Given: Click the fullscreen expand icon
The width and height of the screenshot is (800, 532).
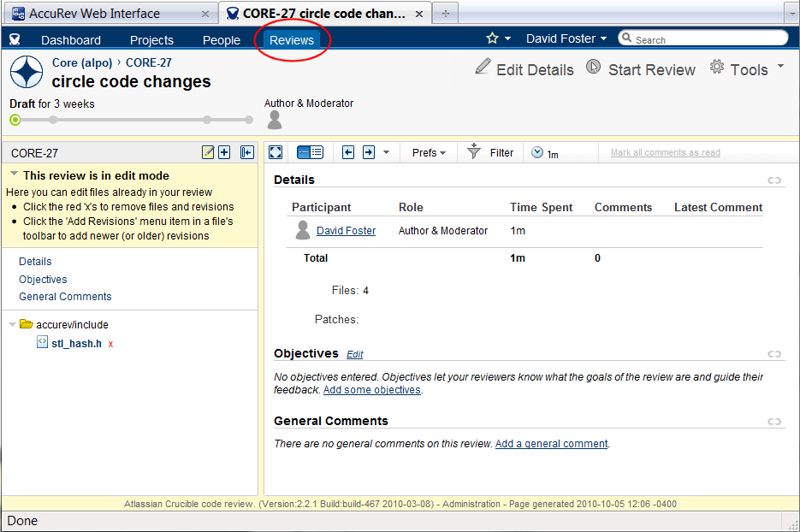Looking at the screenshot, I should (276, 152).
